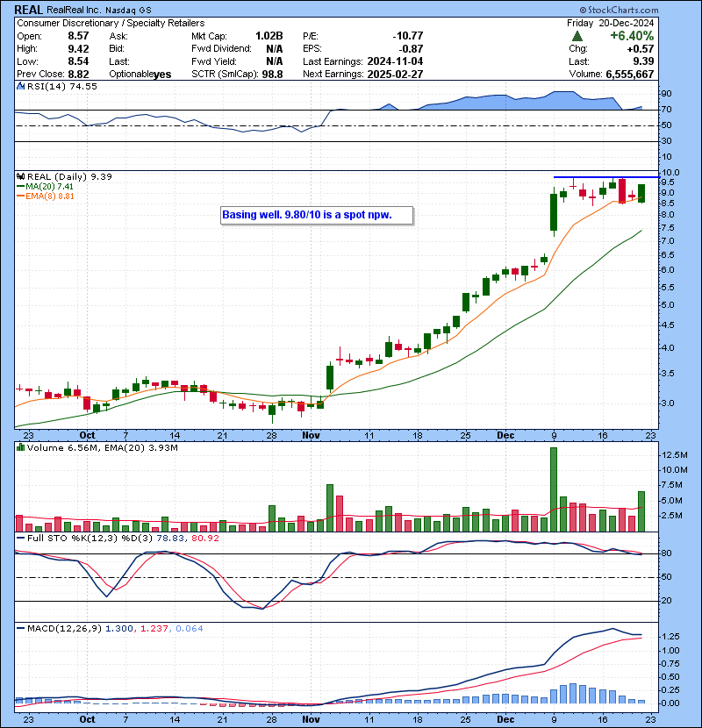Click the Oct label on the bottom date axis
The image size is (702, 728).
[x=87, y=719]
